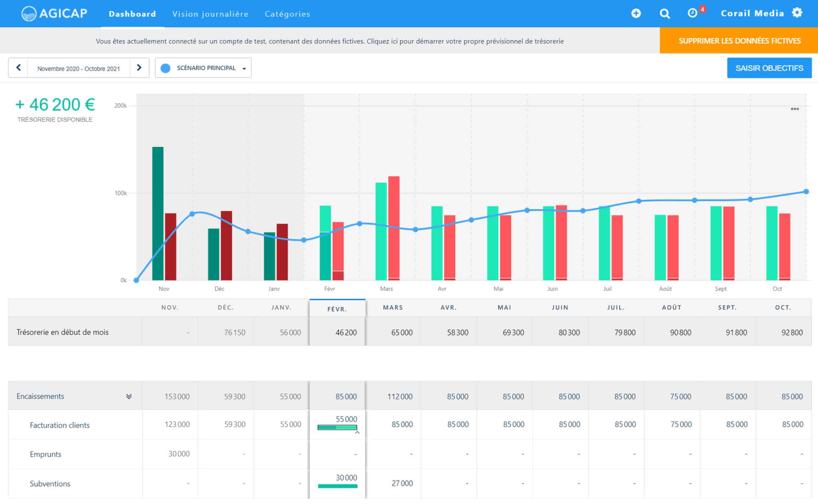The height and width of the screenshot is (504, 818).
Task: Open notifications with the clock badge icon
Action: [x=692, y=13]
